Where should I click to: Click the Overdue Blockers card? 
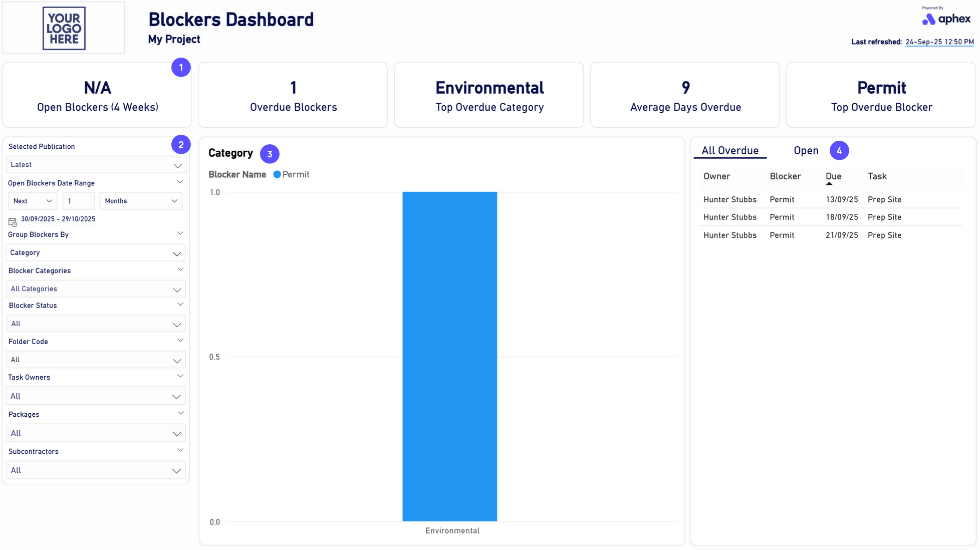tap(293, 95)
